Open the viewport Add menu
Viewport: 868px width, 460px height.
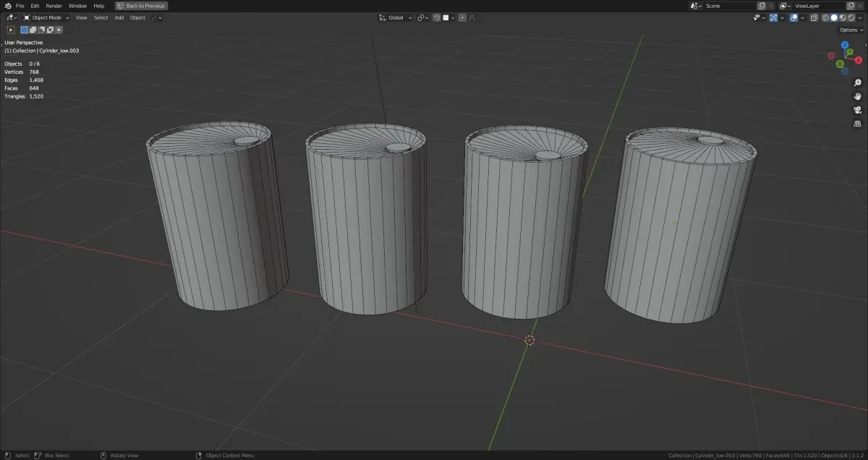[119, 17]
